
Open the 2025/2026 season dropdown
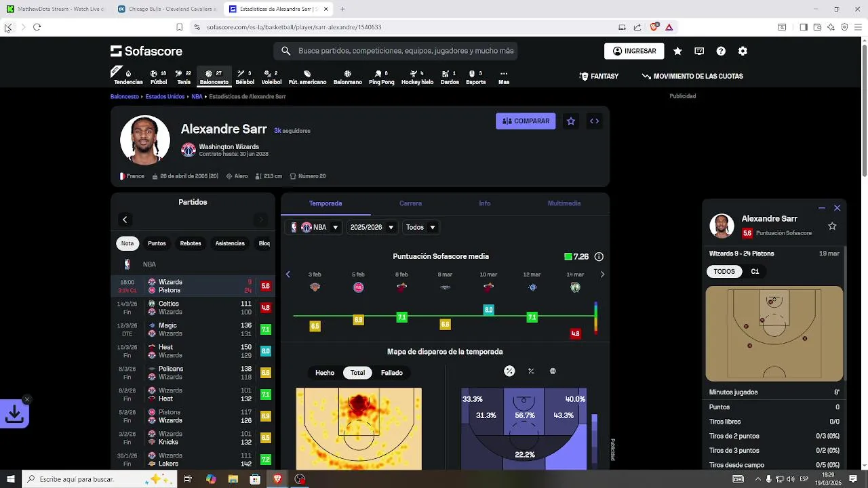pos(372,227)
